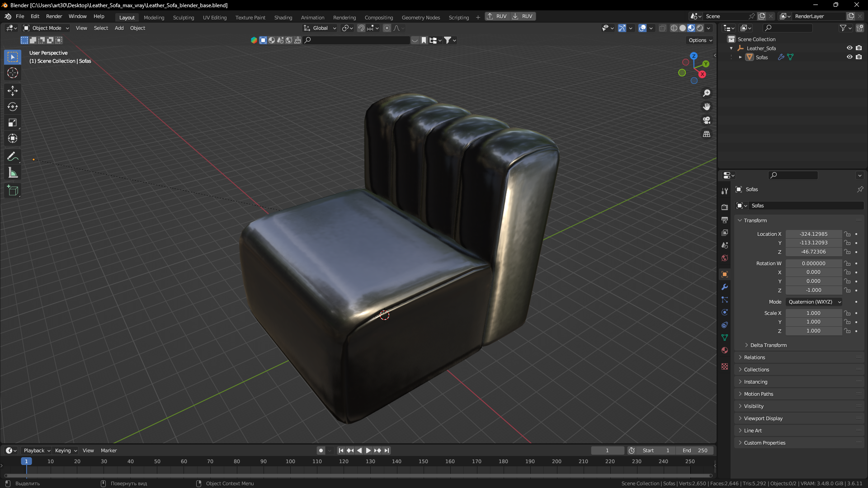Expand the Viewport Display panel
The width and height of the screenshot is (868, 488).
(763, 418)
